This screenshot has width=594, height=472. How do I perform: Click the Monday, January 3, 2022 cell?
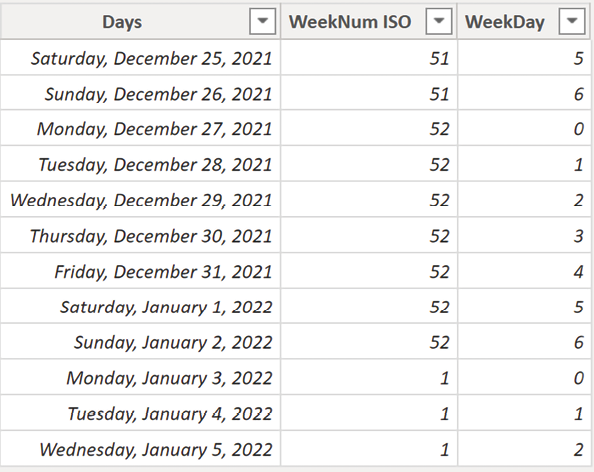coord(140,377)
